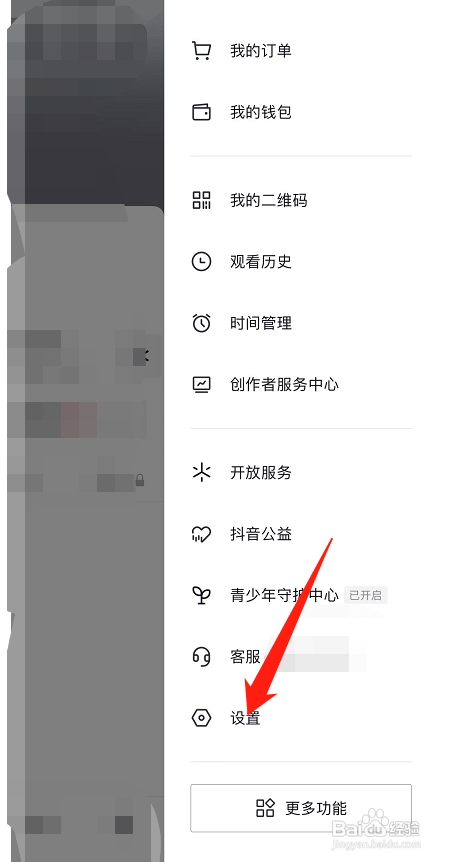Tap the clock icon for 观看历史
The width and height of the screenshot is (449, 862).
201,262
